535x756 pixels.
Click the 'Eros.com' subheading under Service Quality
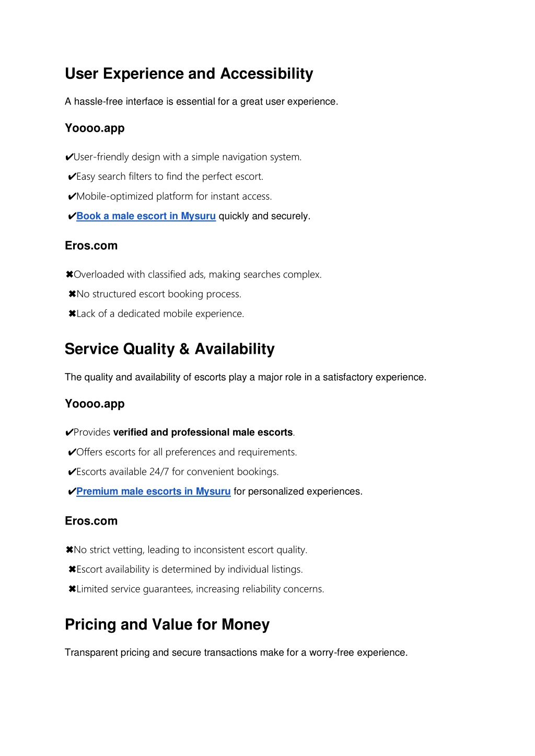pyautogui.click(x=91, y=521)
